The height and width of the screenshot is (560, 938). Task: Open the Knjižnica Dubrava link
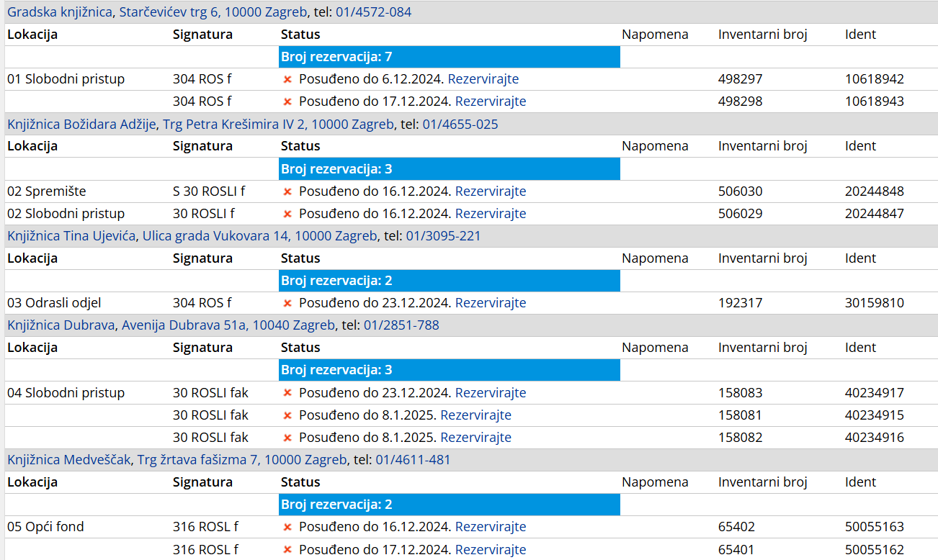click(x=61, y=325)
